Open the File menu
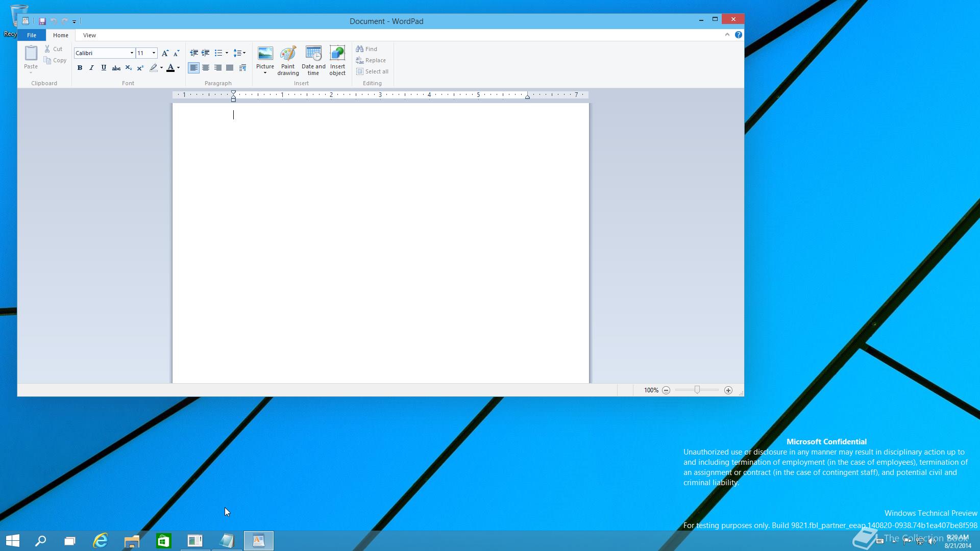 click(x=32, y=35)
